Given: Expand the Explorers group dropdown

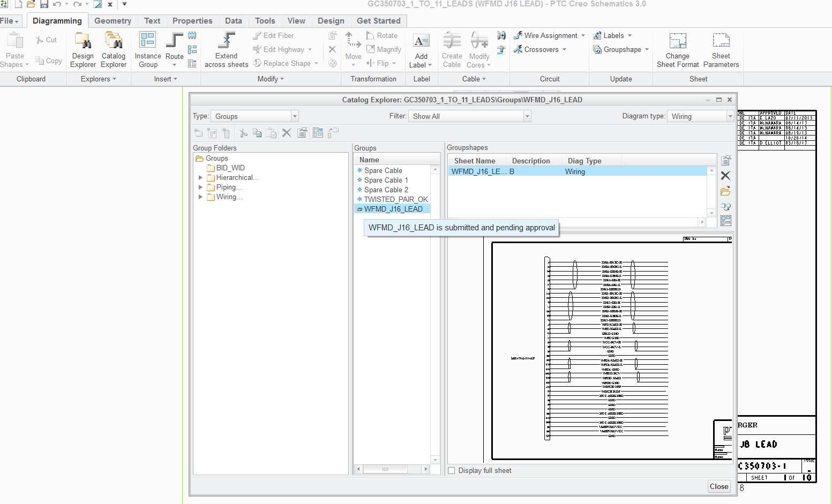Looking at the screenshot, I should (x=99, y=79).
